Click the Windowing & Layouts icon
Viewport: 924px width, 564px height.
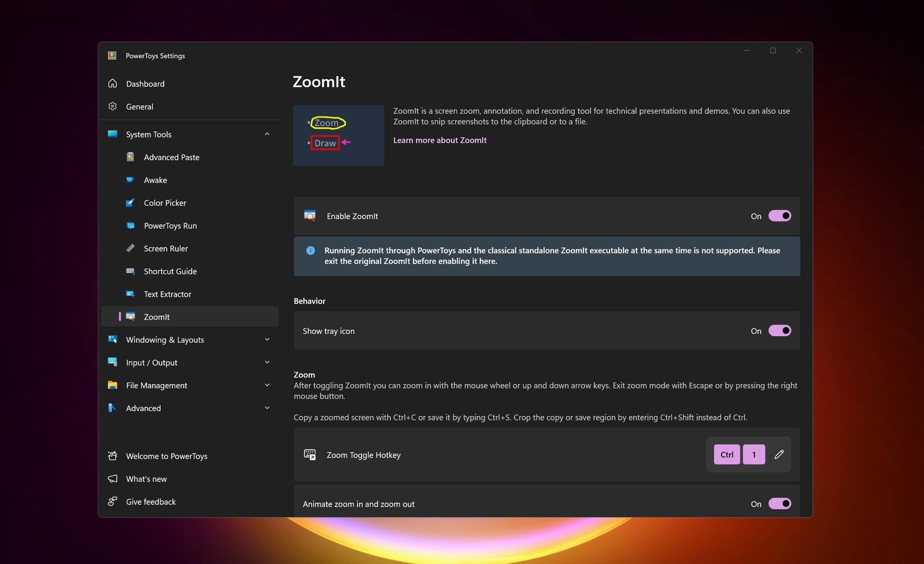coord(112,339)
